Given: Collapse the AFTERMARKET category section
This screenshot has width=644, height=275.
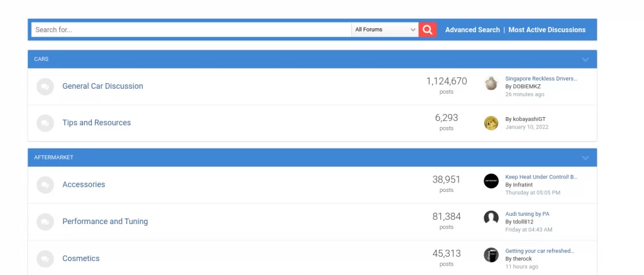Looking at the screenshot, I should pos(586,158).
